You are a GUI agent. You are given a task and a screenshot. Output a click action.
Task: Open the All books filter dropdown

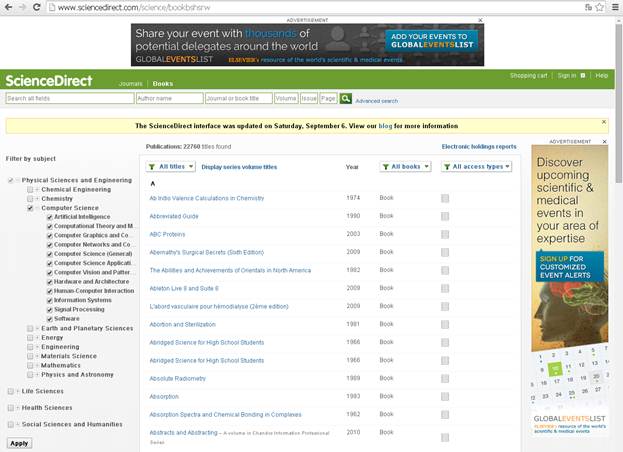click(405, 167)
